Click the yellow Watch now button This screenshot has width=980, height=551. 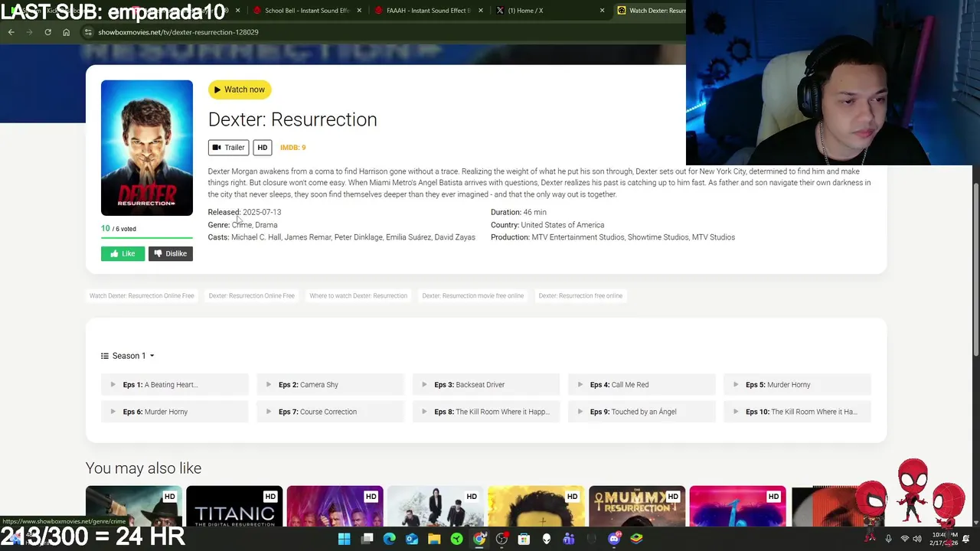(240, 90)
